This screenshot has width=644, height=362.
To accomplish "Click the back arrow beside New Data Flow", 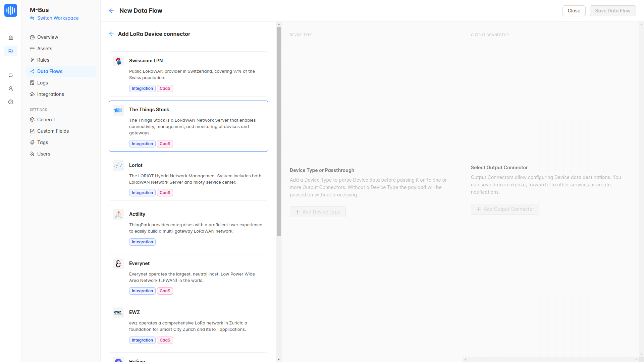I will (x=111, y=11).
